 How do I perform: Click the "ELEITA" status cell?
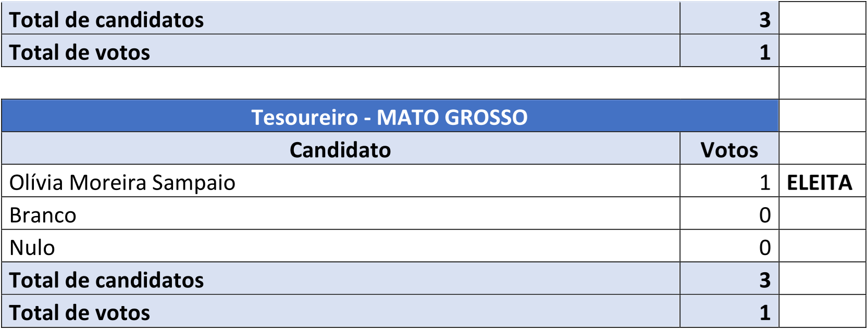point(820,183)
